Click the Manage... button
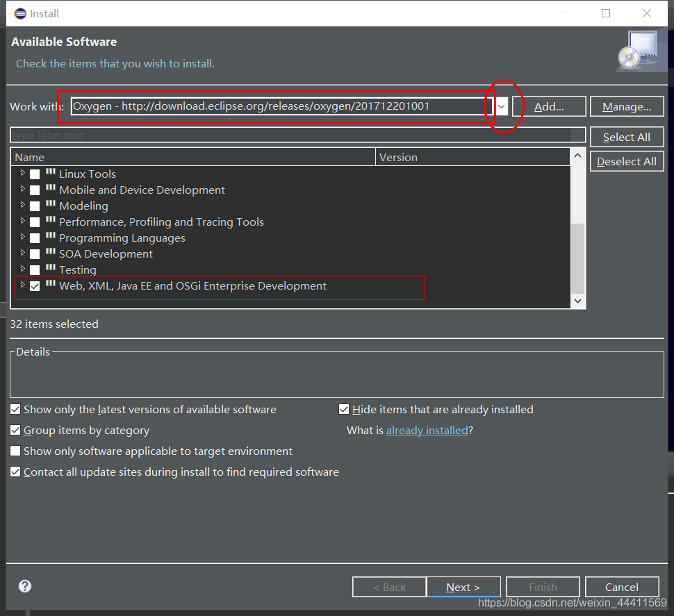 [627, 106]
